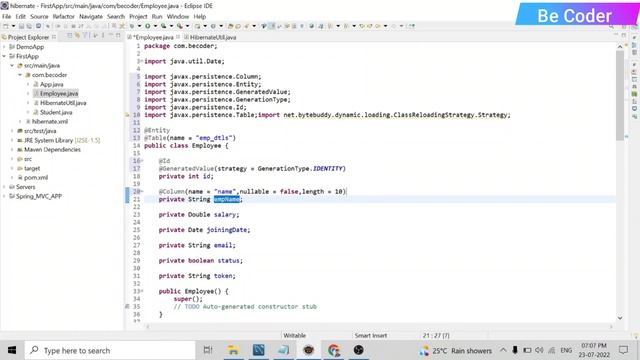Toggle Link with Editor in Project Explorer
The width and height of the screenshot is (640, 360).
(77, 36)
